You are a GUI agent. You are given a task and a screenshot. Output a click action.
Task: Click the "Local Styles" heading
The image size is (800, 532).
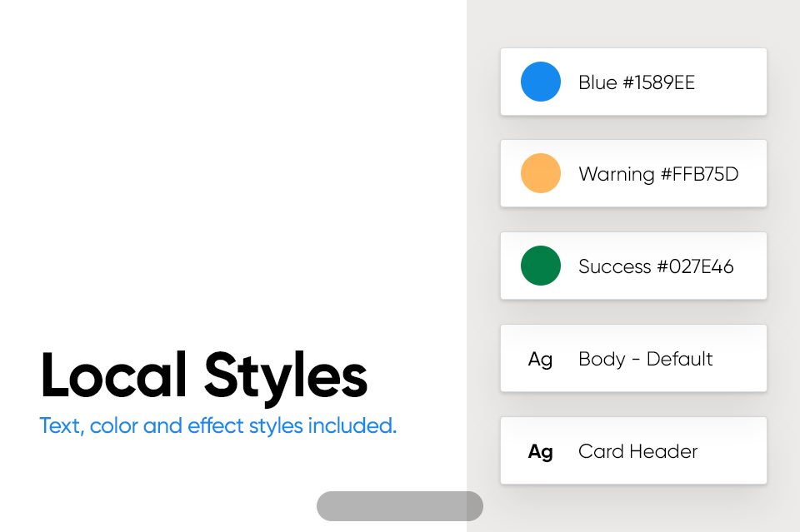tap(204, 375)
